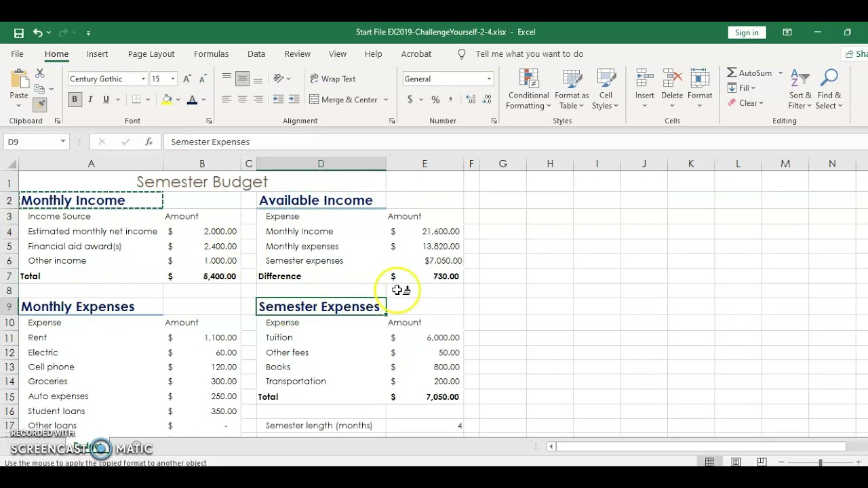Switch to Page Layout tab
868x488 pixels.
[x=151, y=54]
